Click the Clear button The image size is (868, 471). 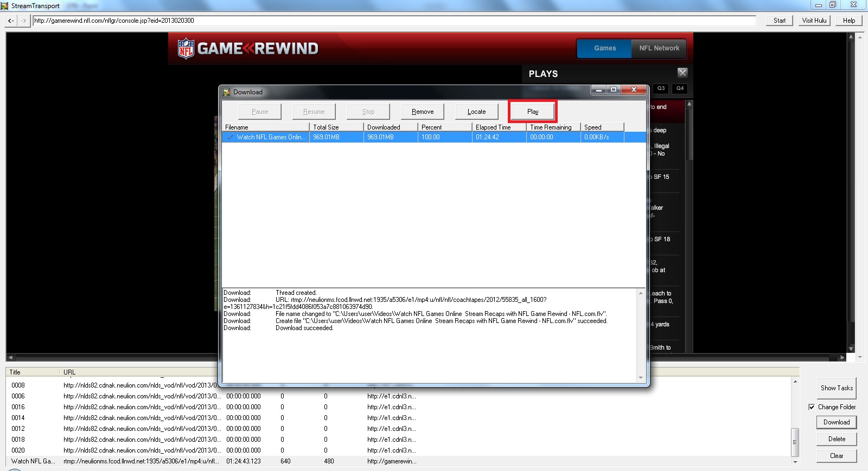click(x=837, y=456)
